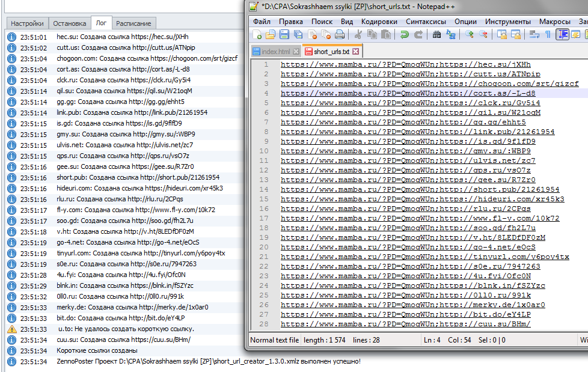Open the Настройки tab in ZennoPoster
Screen dimensions: 588x372
click(27, 23)
